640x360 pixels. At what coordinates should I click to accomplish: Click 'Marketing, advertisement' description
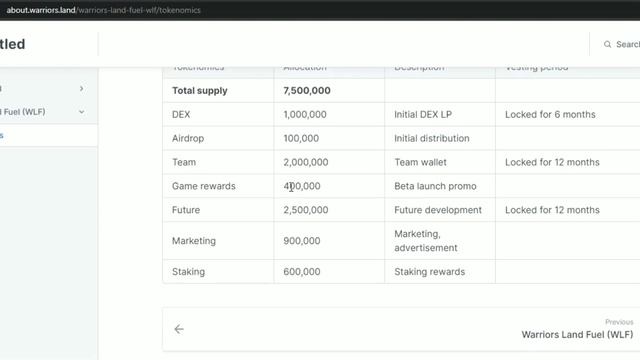coord(426,241)
